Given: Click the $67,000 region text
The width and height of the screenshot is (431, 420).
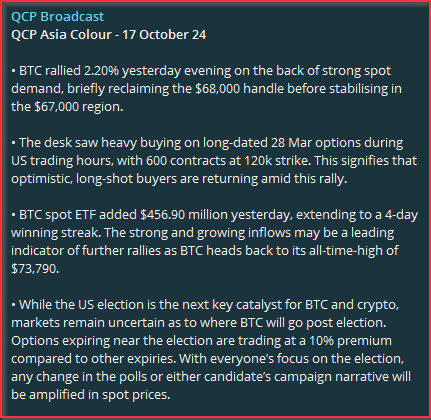Looking at the screenshot, I should (x=77, y=107).
